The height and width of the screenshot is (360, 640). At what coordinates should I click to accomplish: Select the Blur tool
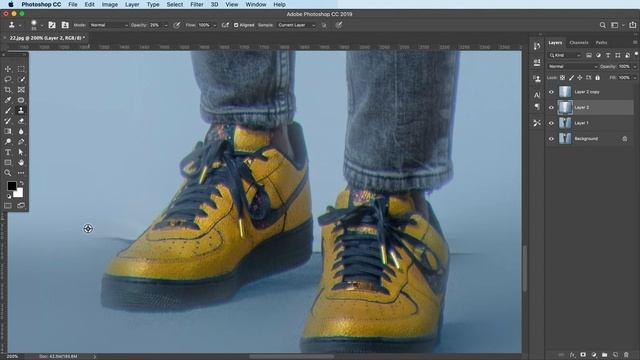pyautogui.click(x=21, y=131)
